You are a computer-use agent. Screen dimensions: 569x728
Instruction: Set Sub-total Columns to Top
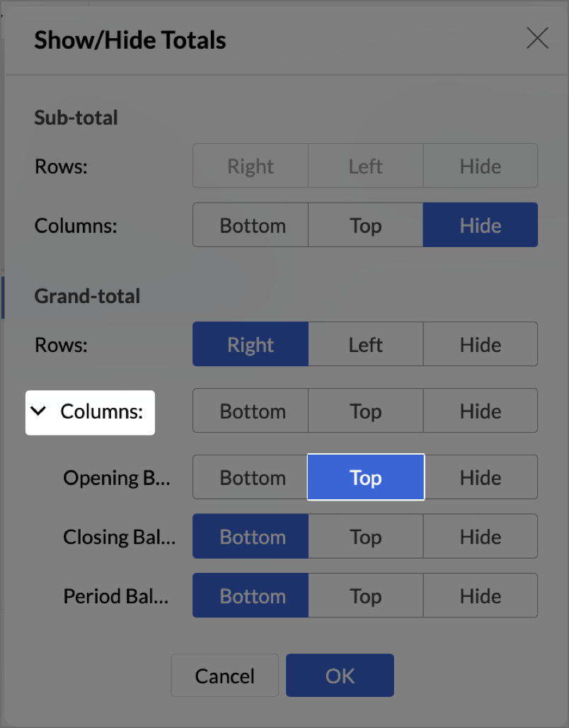coord(365,226)
